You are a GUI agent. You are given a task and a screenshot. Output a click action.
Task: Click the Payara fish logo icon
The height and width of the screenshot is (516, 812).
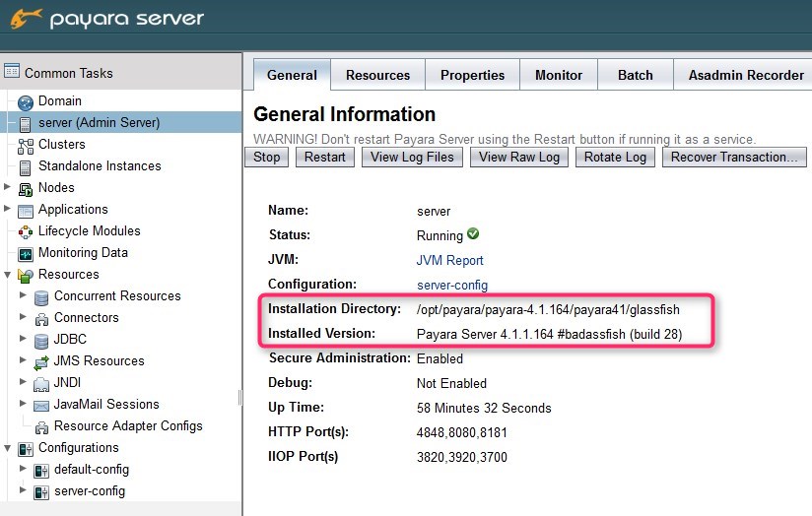[x=26, y=18]
